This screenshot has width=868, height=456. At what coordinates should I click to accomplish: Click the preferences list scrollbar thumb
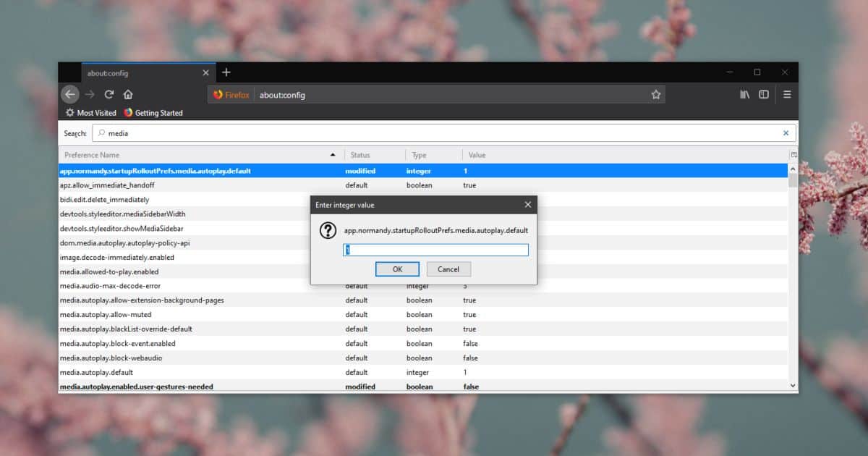793,180
